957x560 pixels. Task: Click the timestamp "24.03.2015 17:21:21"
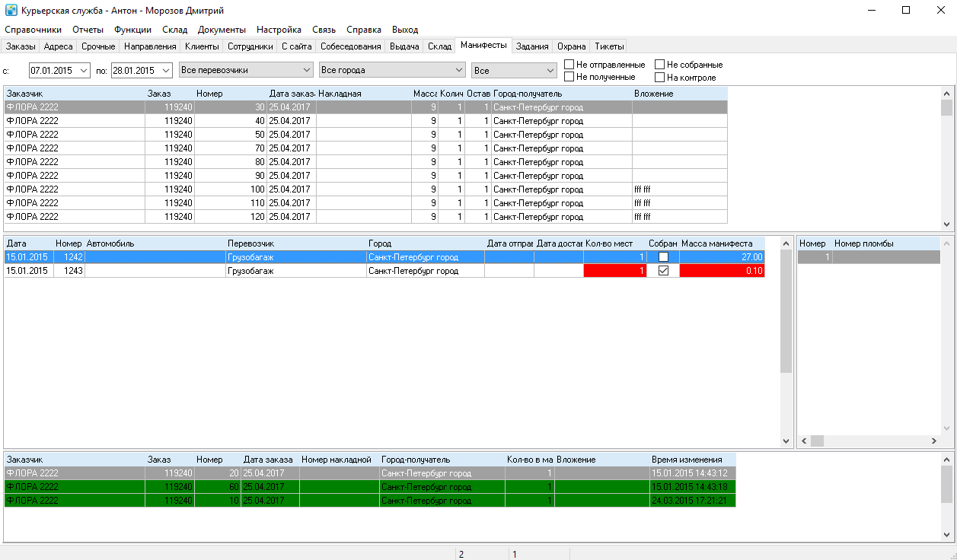[689, 501]
